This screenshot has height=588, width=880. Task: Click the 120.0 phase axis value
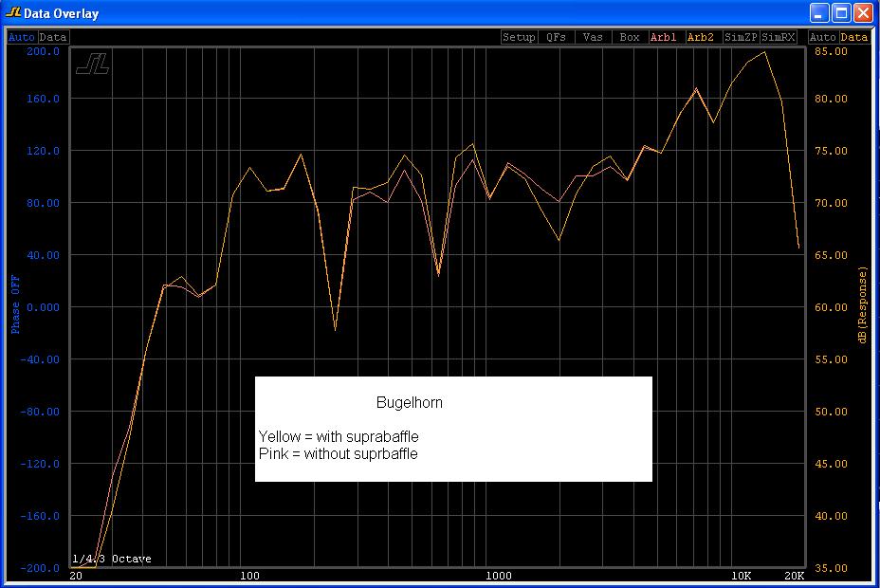coord(44,151)
